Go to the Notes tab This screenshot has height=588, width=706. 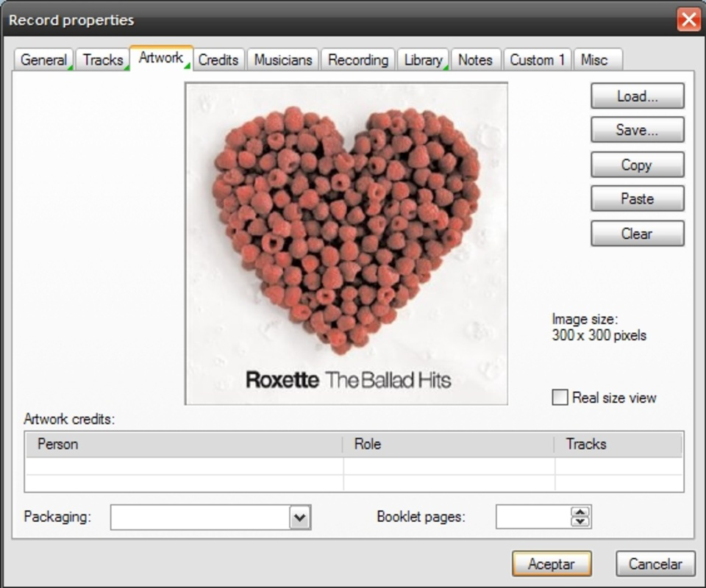[x=476, y=60]
